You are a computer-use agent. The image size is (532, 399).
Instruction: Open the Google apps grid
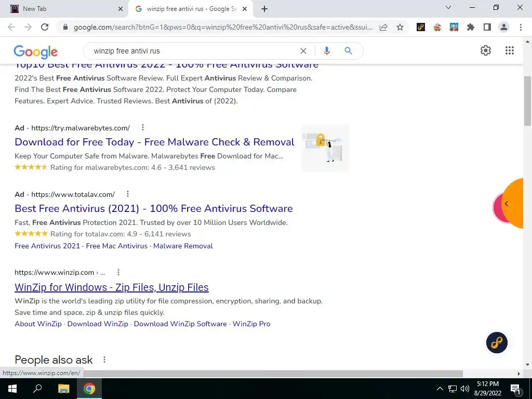click(510, 50)
